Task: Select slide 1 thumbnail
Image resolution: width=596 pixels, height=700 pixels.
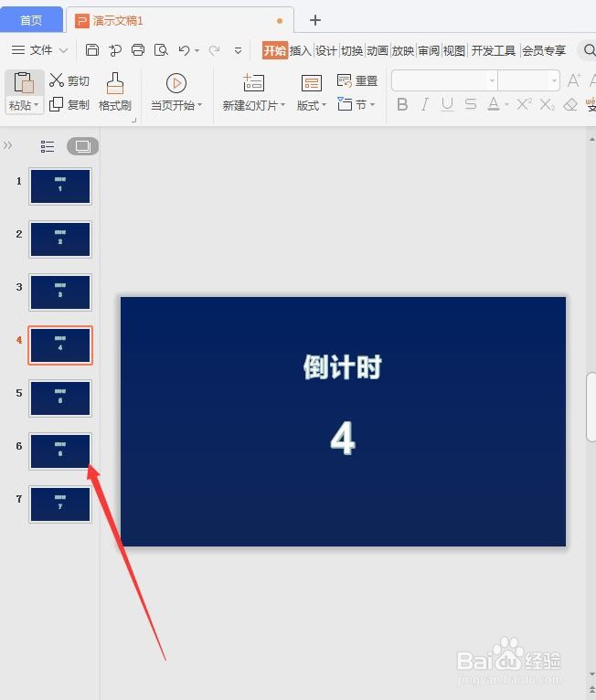Action: pos(60,186)
